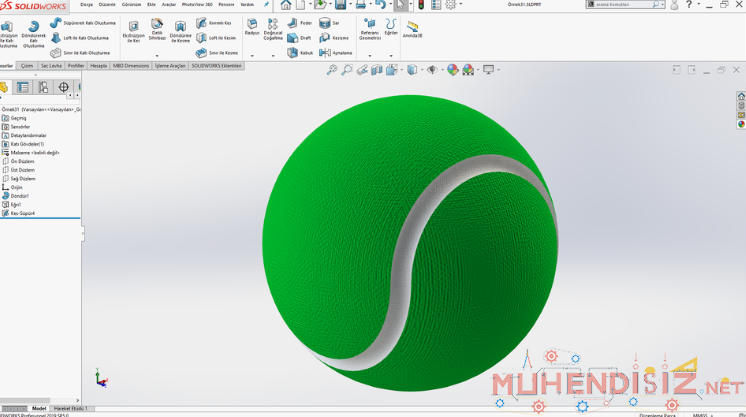Expand the Referans Geometrisi dropdown
746x417 pixels.
tap(369, 55)
